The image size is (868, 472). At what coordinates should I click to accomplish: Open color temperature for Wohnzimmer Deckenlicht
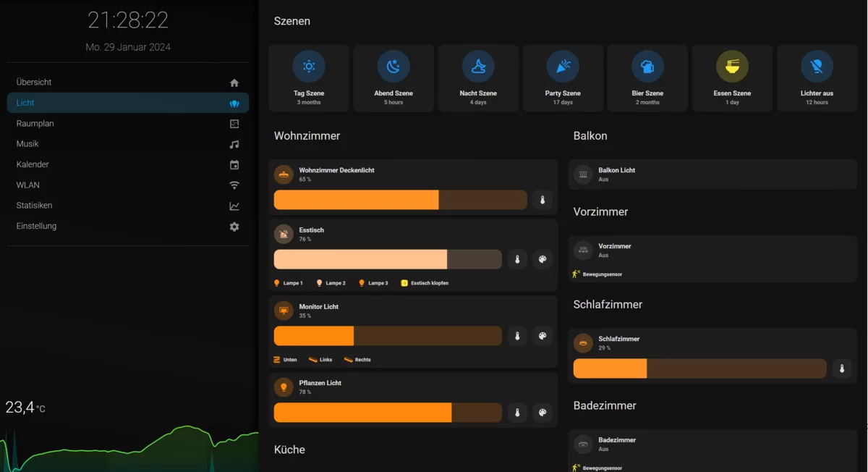pos(542,200)
